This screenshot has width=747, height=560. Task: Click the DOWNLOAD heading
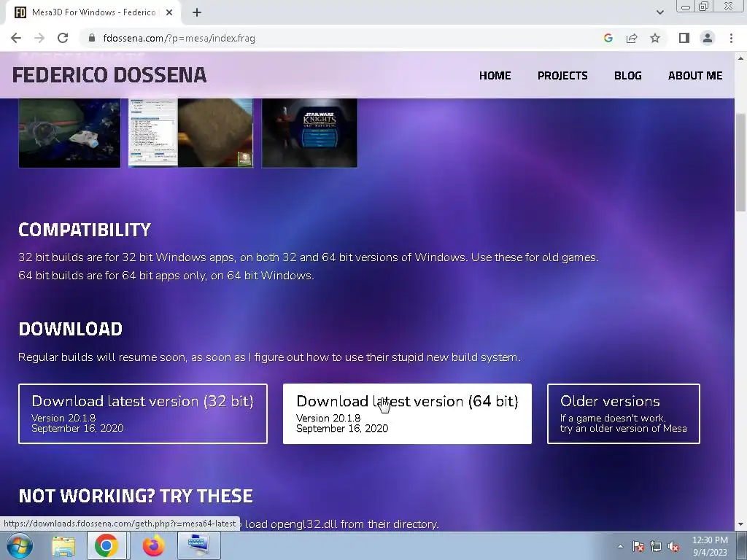[x=71, y=329]
